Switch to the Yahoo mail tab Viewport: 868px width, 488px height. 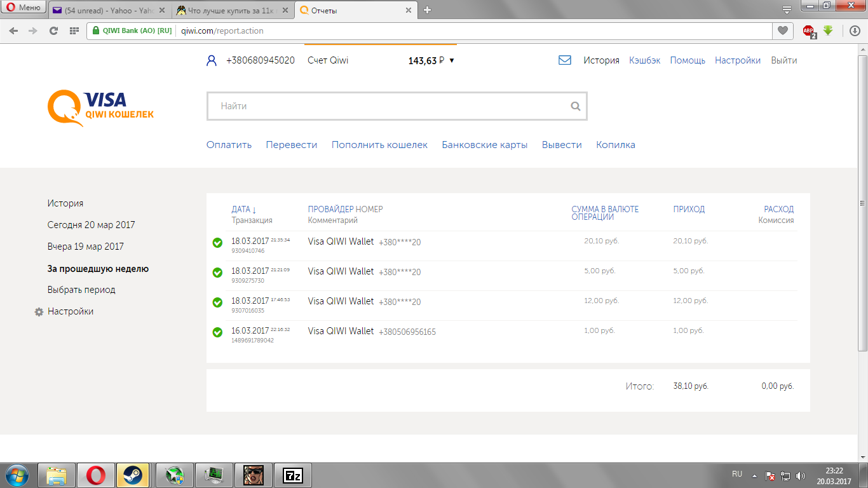click(109, 10)
